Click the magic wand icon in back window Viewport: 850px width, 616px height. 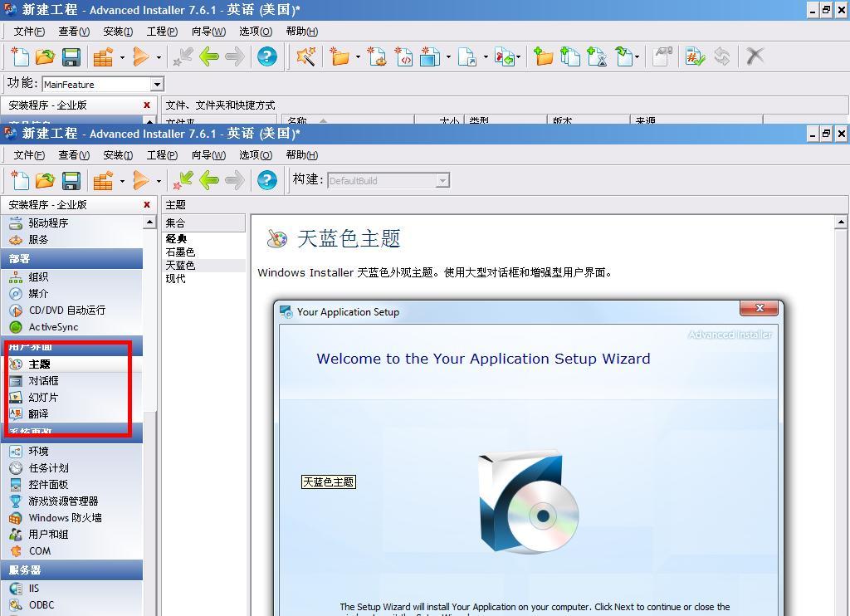[x=305, y=56]
